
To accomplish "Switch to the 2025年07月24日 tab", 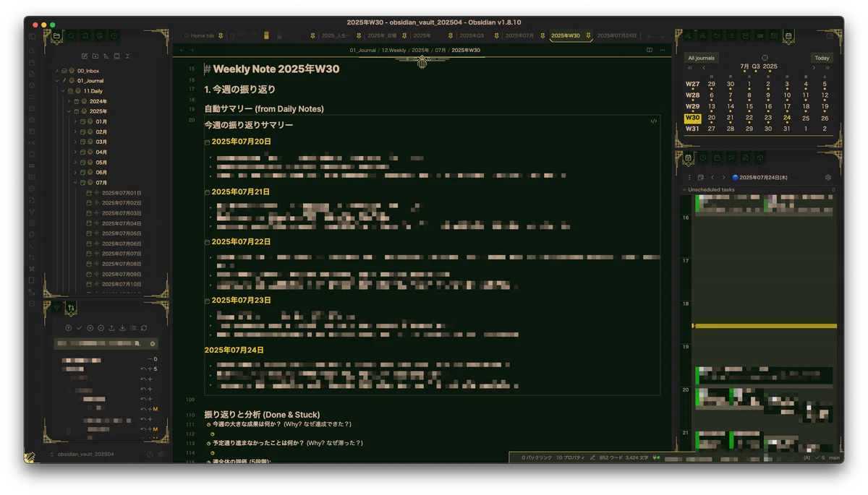I will pos(616,35).
